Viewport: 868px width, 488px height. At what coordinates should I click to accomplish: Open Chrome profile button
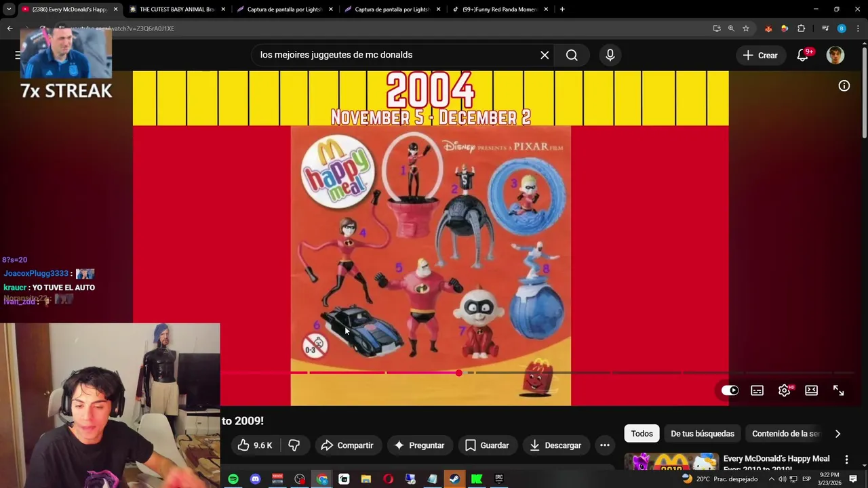842,28
